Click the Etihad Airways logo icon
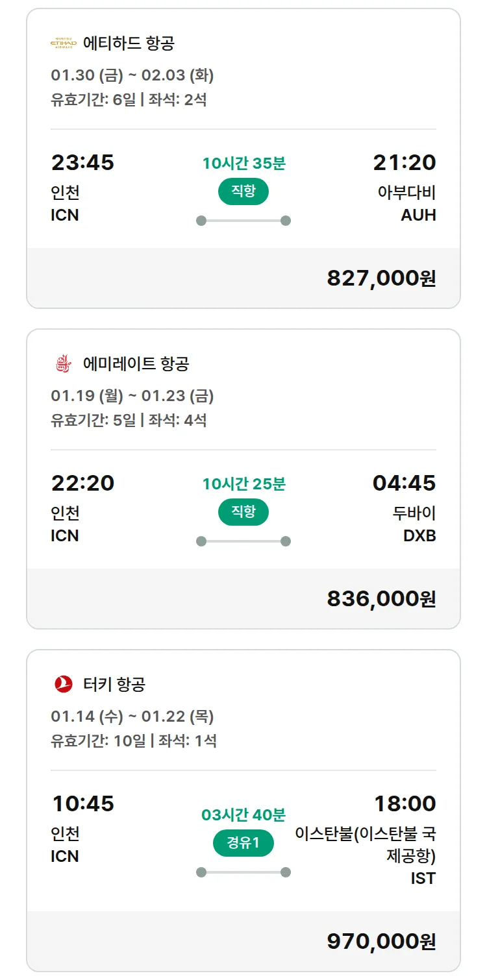Viewport: 487px width, 980px height. click(x=63, y=43)
